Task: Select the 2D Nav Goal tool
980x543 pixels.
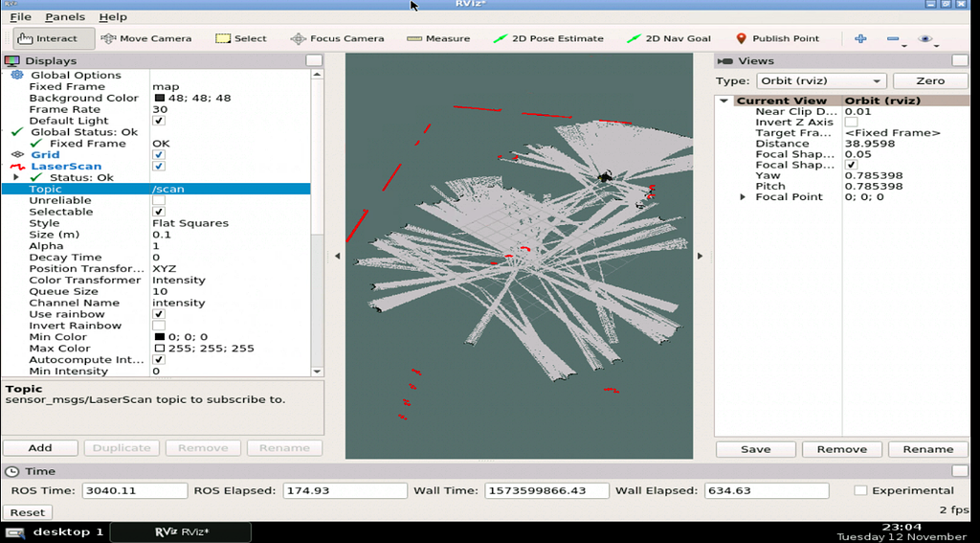Action: click(669, 38)
